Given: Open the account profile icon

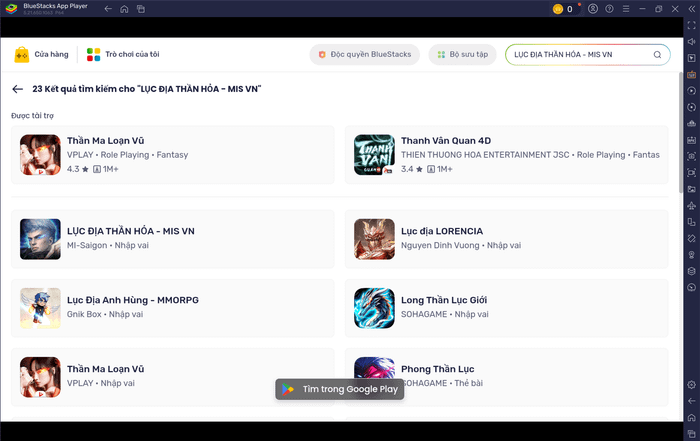Looking at the screenshot, I should 593,9.
